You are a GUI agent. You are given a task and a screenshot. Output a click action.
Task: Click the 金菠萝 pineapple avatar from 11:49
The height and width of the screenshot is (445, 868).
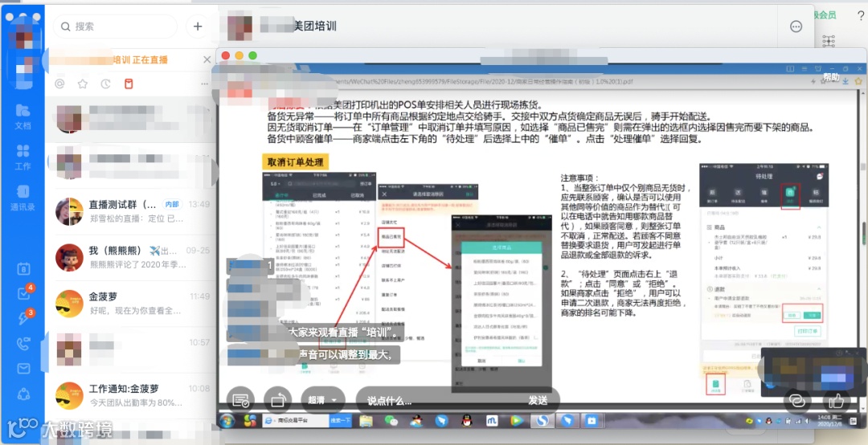click(x=70, y=304)
